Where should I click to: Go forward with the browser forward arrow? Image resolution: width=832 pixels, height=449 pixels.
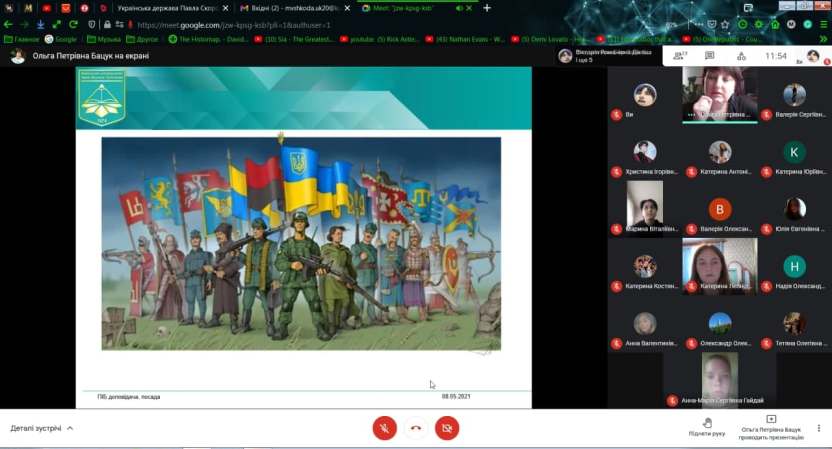(x=24, y=24)
